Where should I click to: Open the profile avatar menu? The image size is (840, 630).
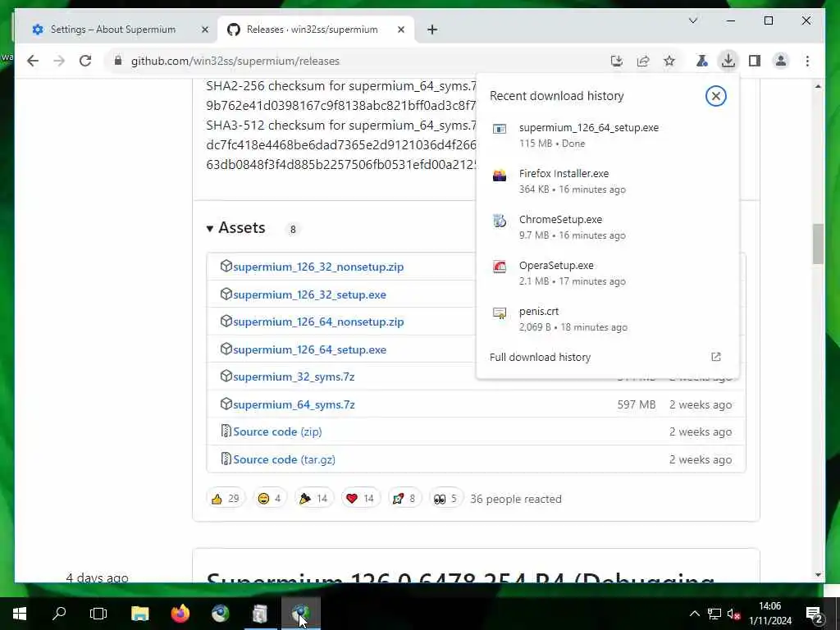(781, 61)
